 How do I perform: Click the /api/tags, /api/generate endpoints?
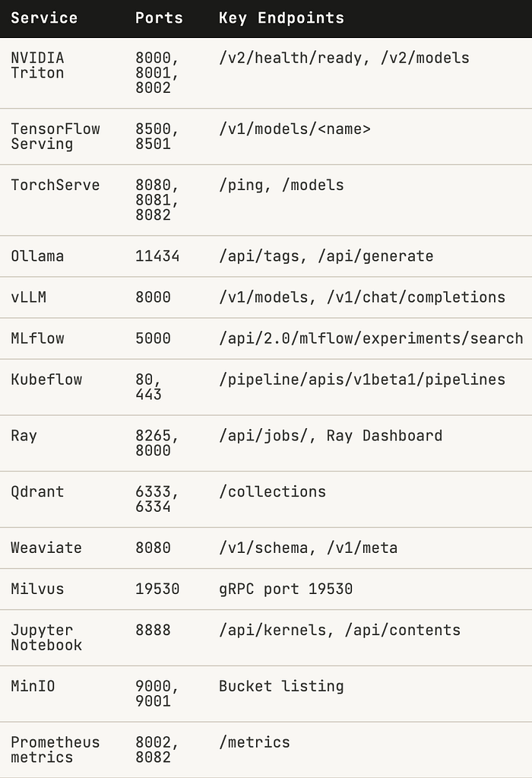tap(326, 256)
